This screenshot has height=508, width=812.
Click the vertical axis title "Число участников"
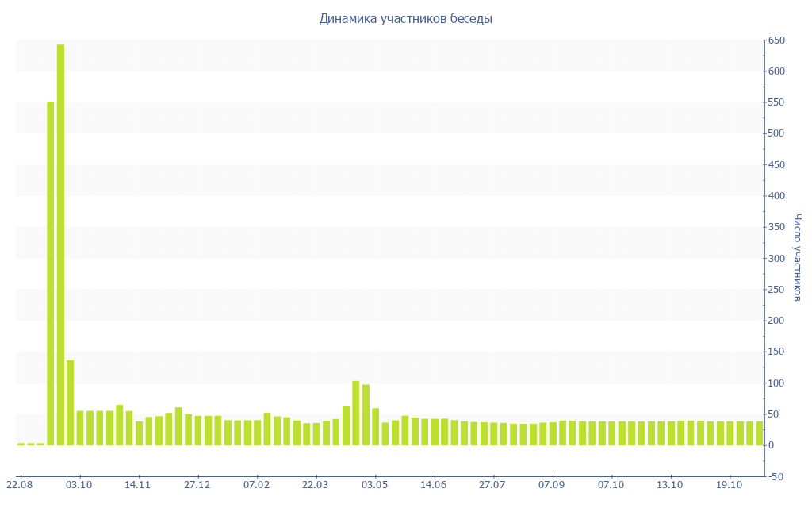click(798, 257)
